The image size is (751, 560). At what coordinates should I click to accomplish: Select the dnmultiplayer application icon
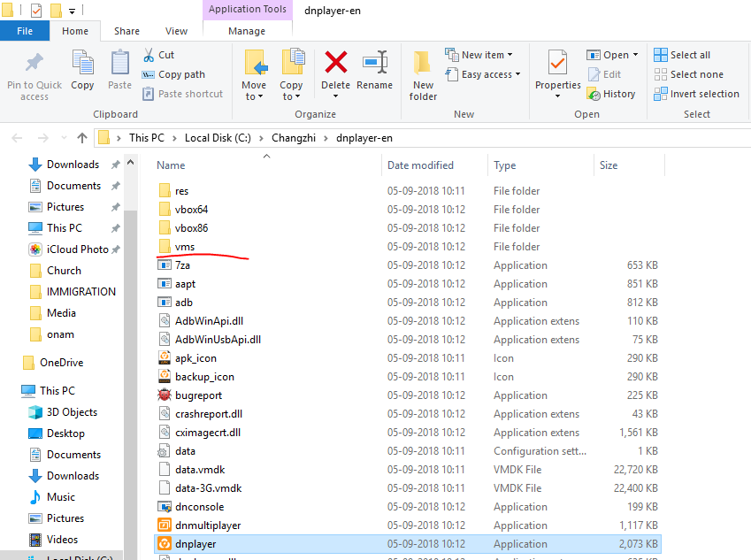coord(165,525)
